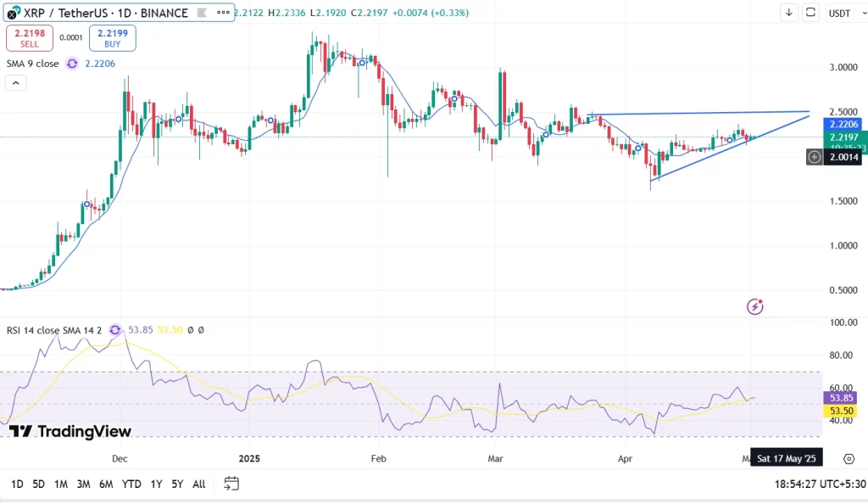
Task: Click the SMA 9 close indicator label
Action: pos(33,64)
